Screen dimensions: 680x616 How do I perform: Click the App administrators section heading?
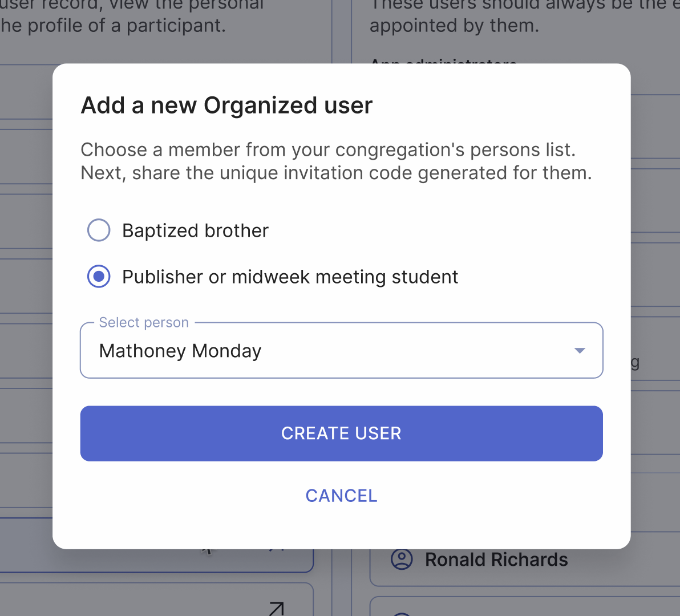[444, 64]
